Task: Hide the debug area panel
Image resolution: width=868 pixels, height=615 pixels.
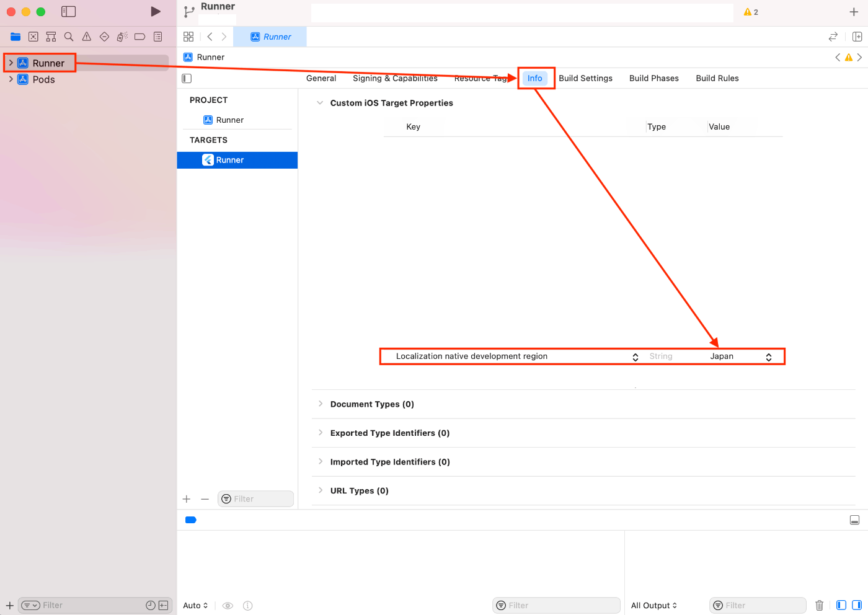Action: [x=854, y=520]
